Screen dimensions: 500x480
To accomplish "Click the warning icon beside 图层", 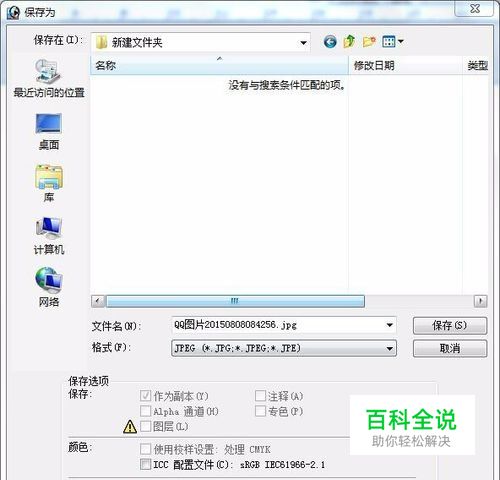I will pyautogui.click(x=130, y=427).
